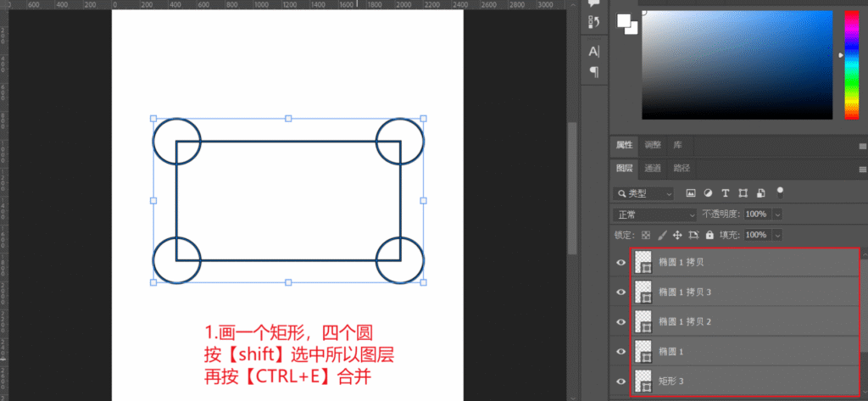Hide the 椭圆 1 拷贝 layer
Image resolution: width=868 pixels, height=401 pixels.
[620, 263]
